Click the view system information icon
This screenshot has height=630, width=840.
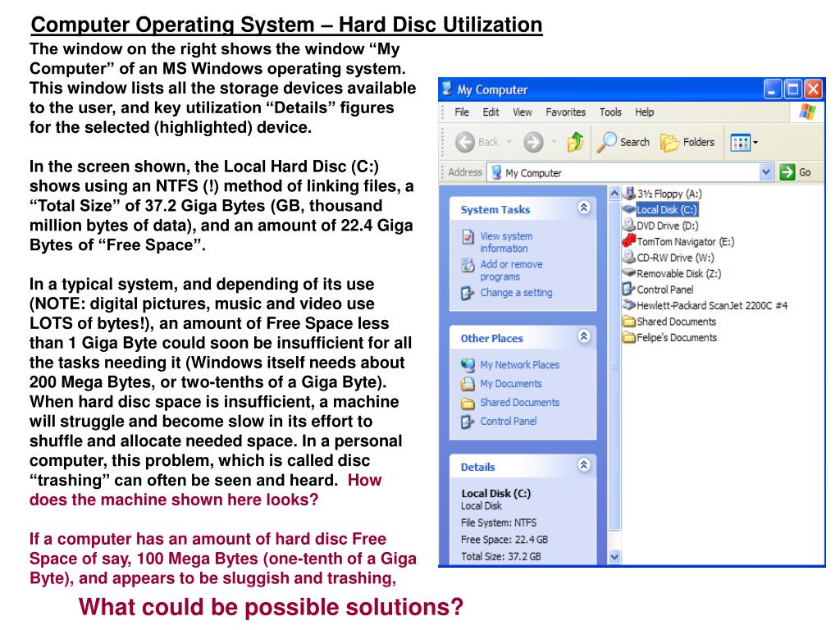[x=468, y=237]
